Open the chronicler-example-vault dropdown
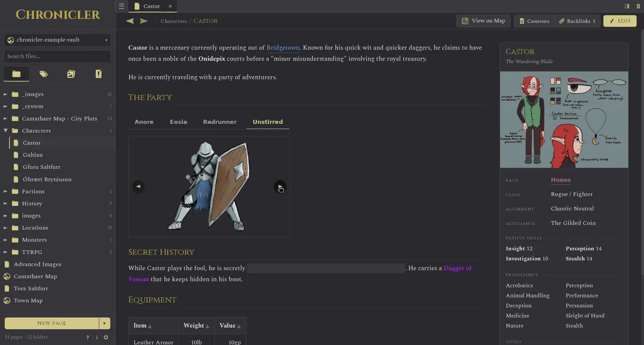The image size is (644, 345). (x=57, y=40)
